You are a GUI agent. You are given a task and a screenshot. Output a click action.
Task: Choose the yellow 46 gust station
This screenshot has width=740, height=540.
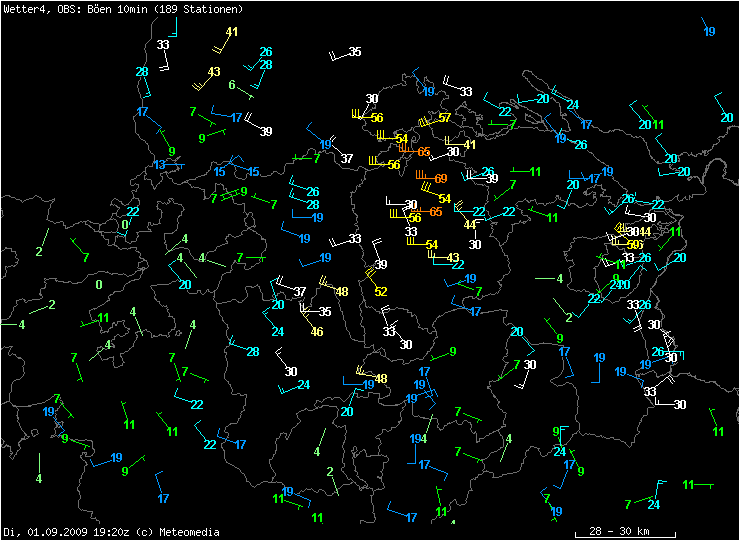click(317, 331)
